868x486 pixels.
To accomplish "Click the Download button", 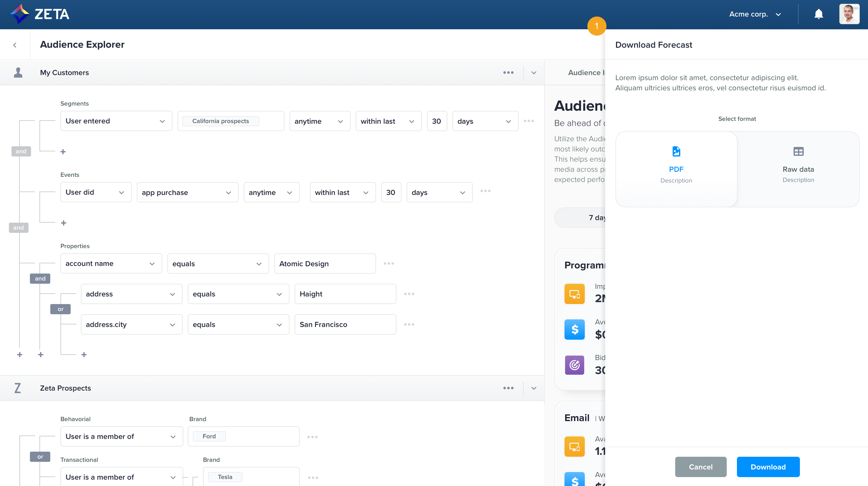I will 768,467.
